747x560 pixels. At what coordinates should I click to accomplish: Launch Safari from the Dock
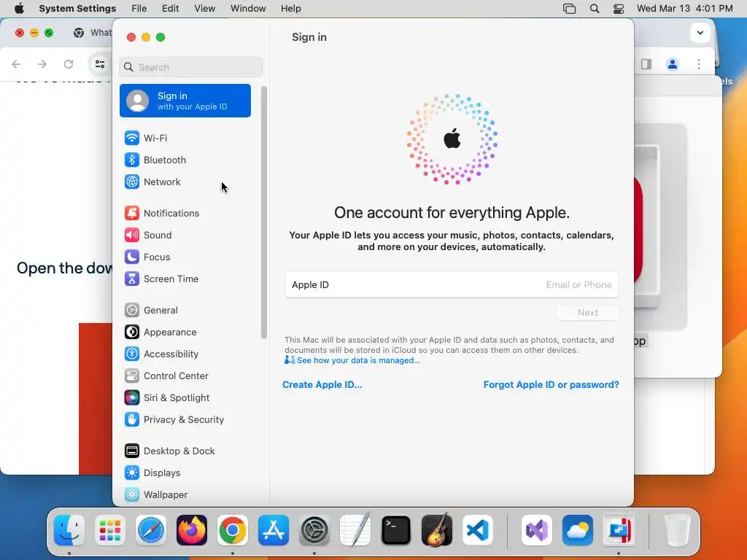pos(151,530)
